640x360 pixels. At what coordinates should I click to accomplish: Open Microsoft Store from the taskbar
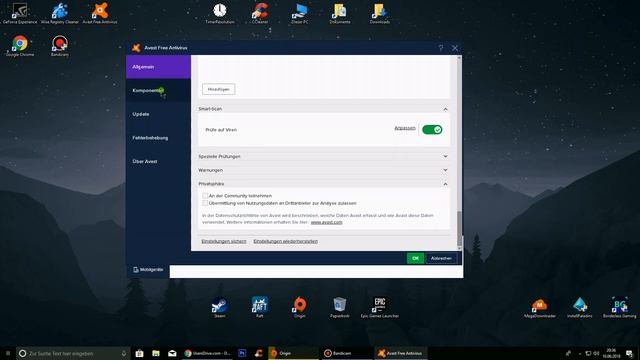139,353
